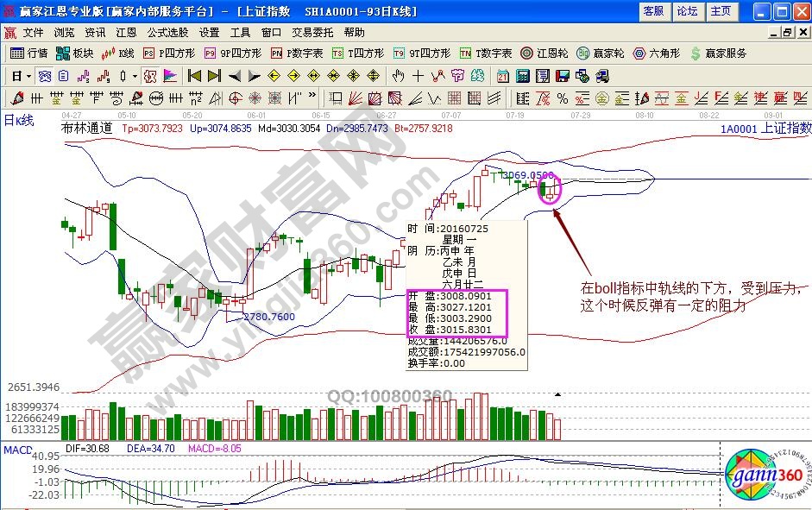Open the 行情 market quotes view

point(29,53)
